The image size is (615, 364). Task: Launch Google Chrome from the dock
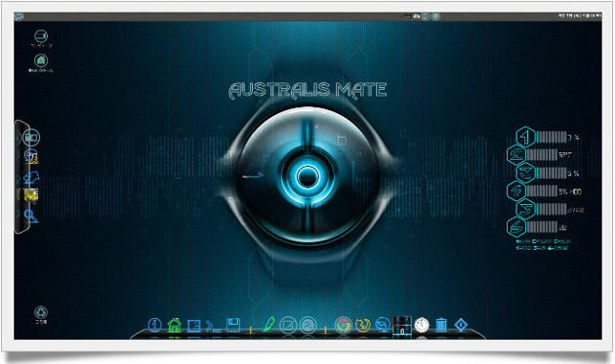coord(344,325)
